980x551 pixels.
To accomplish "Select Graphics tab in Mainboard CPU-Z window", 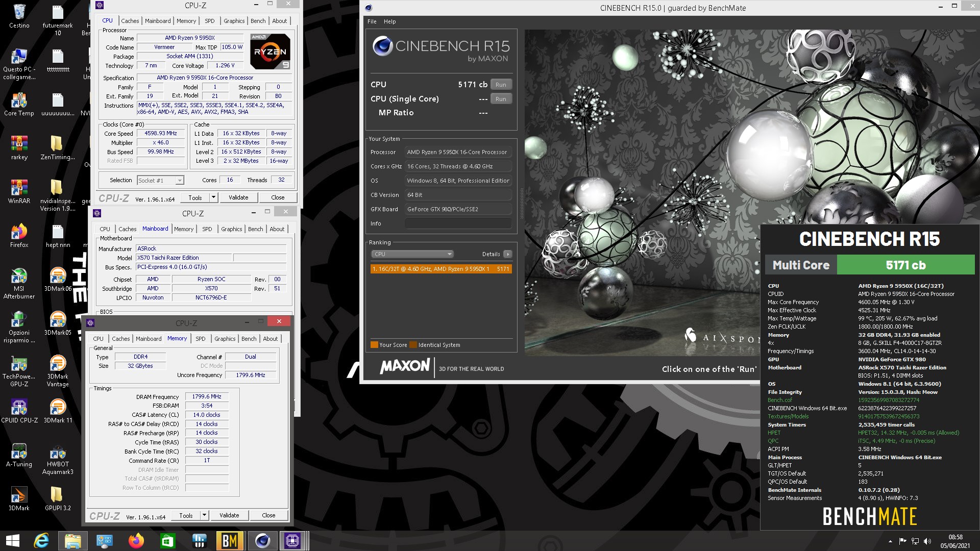I will 231,229.
